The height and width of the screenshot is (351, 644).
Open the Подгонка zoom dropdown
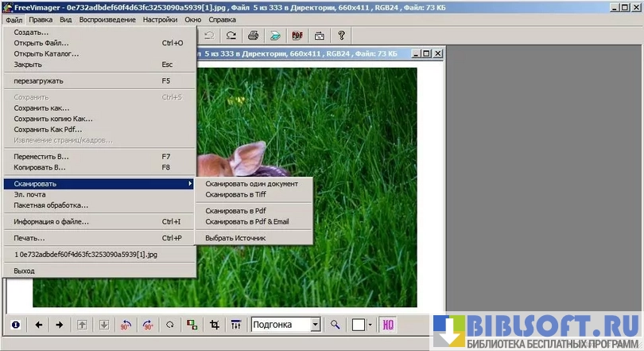[315, 325]
